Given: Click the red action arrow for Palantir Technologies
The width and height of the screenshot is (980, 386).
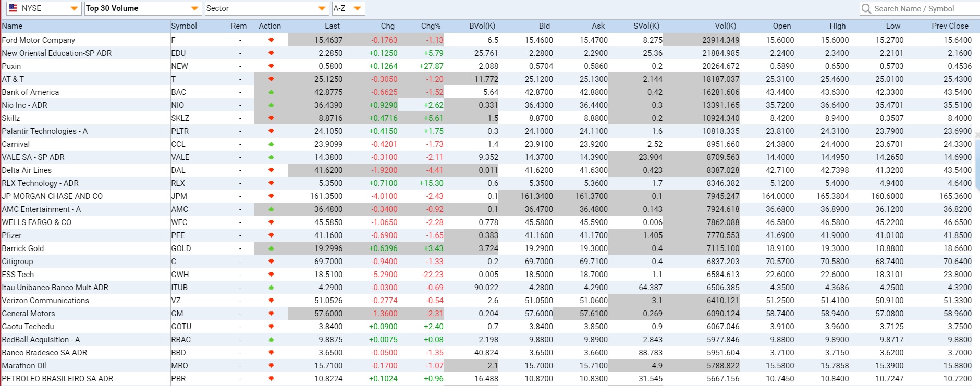Looking at the screenshot, I should point(271,131).
